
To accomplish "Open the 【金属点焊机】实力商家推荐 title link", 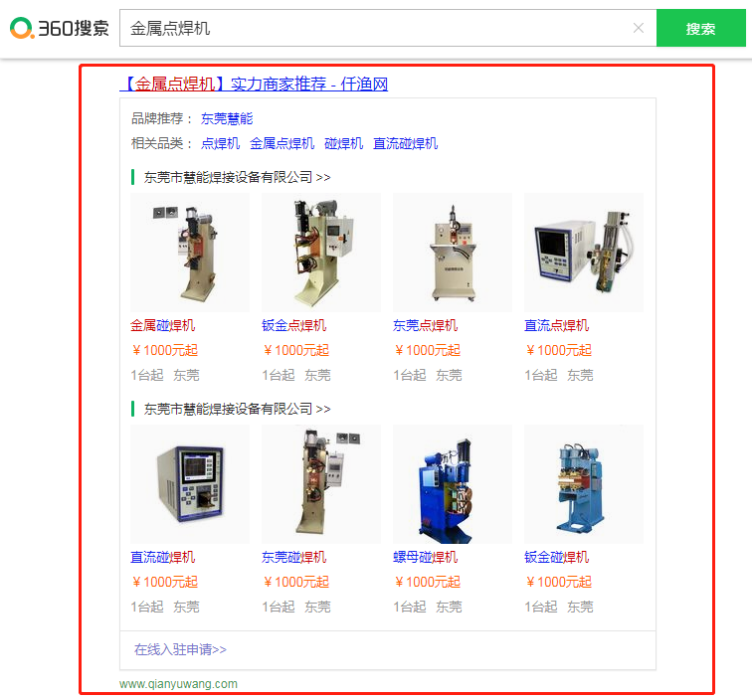I will pyautogui.click(x=254, y=84).
